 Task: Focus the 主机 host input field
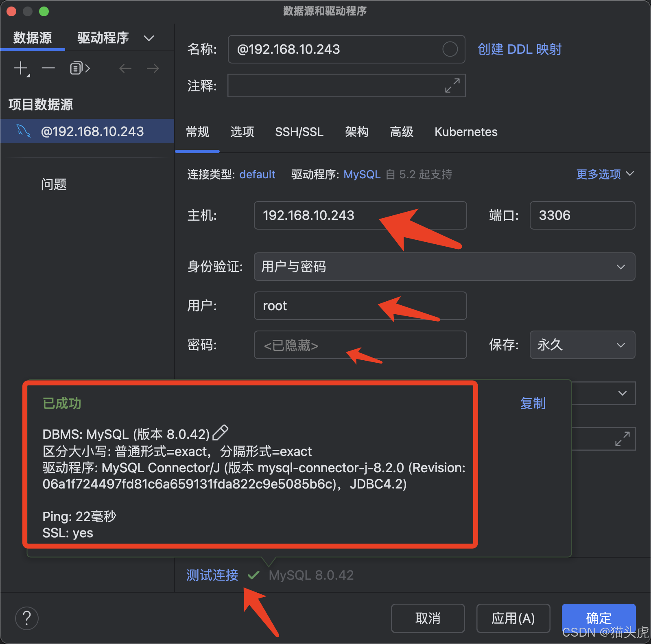point(360,215)
